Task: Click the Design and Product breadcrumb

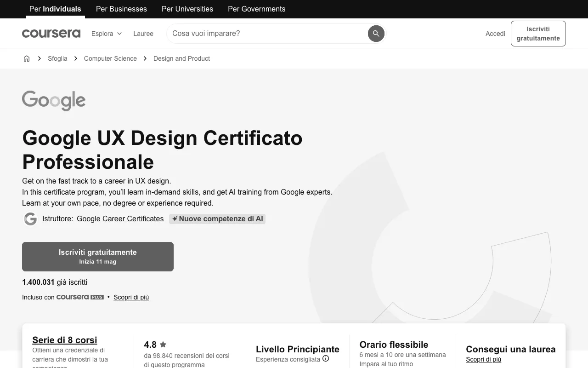Action: [181, 58]
